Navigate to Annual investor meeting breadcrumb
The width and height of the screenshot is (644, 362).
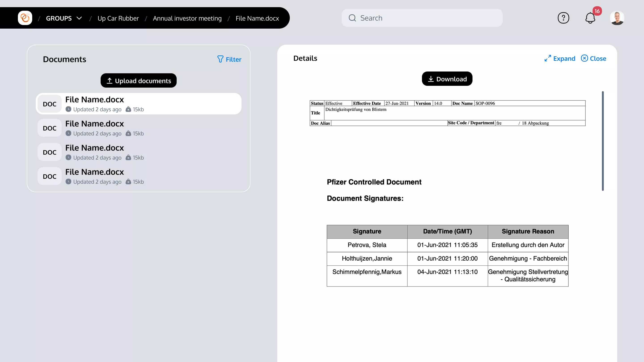pos(187,18)
